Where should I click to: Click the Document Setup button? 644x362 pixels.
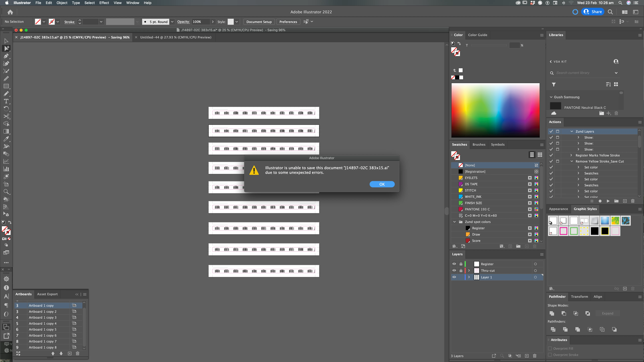[259, 22]
